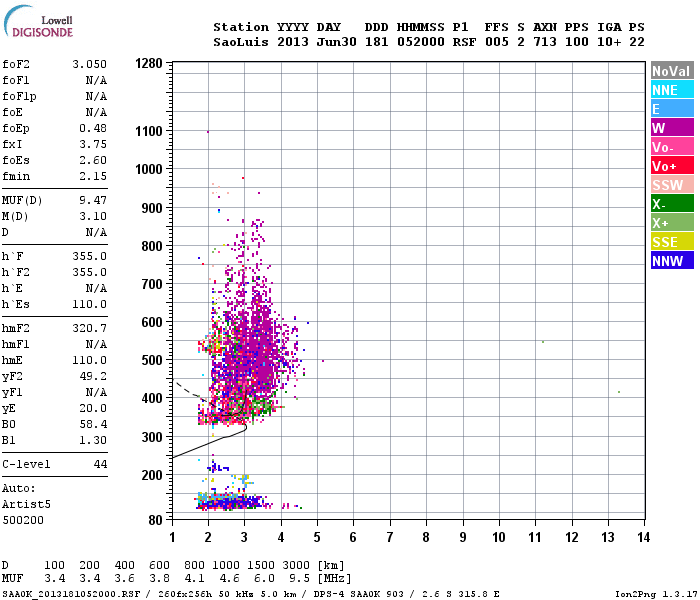
Task: Click the foF2 value 3.050
Action: (x=90, y=64)
